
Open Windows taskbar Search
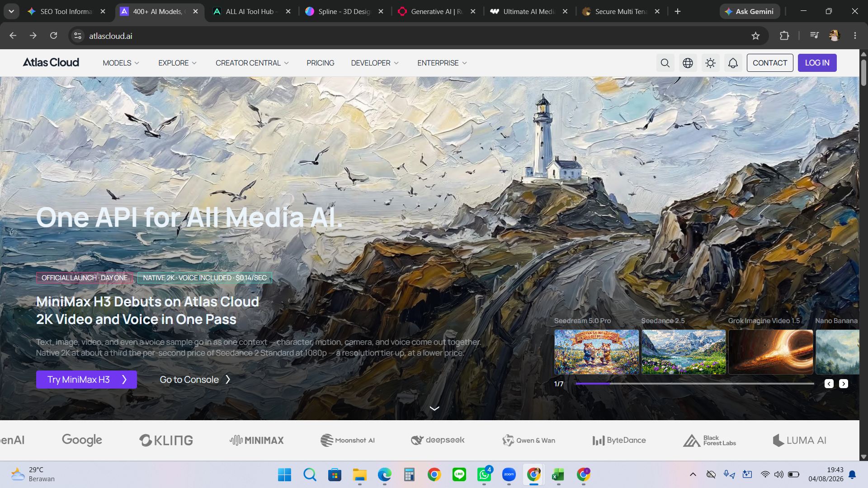(310, 474)
